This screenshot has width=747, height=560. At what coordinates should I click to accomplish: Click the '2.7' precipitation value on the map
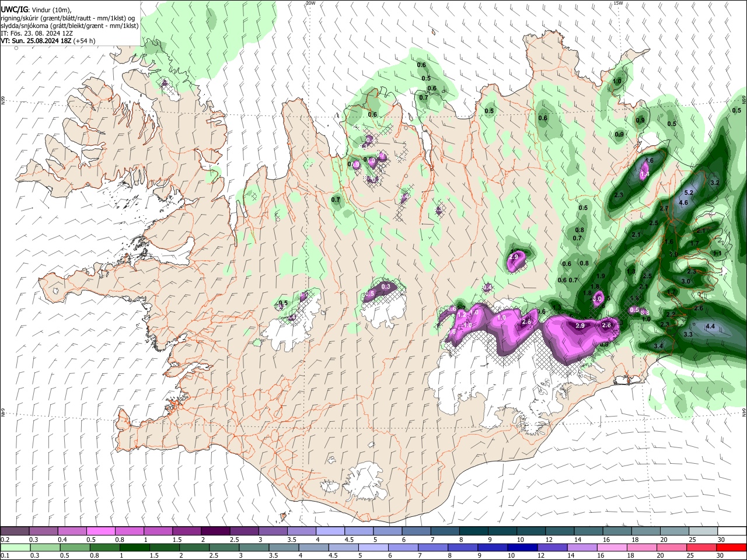[664, 208]
